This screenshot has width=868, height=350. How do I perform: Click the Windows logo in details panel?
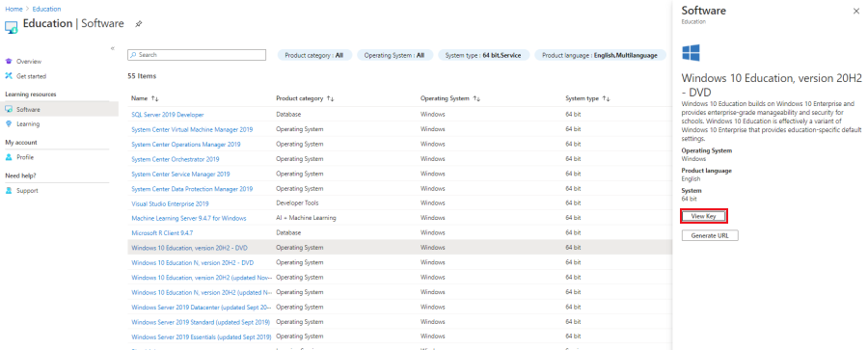pos(691,53)
